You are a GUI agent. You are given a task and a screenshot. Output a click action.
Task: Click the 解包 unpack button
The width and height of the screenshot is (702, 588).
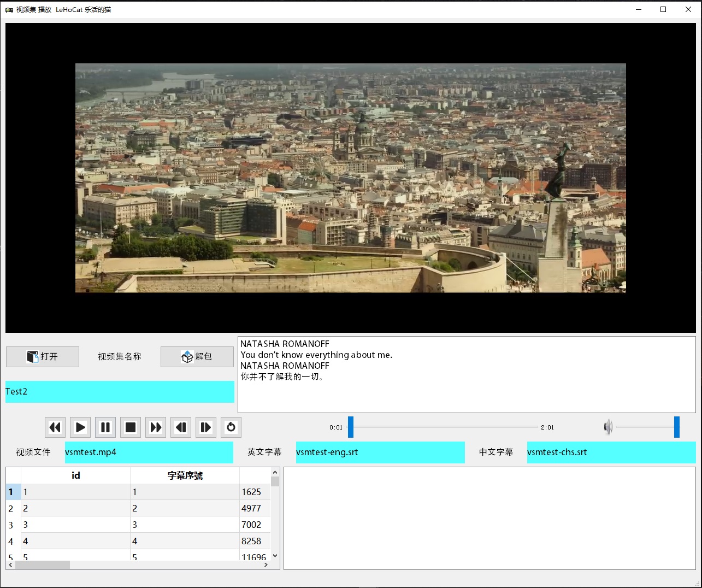coord(197,357)
